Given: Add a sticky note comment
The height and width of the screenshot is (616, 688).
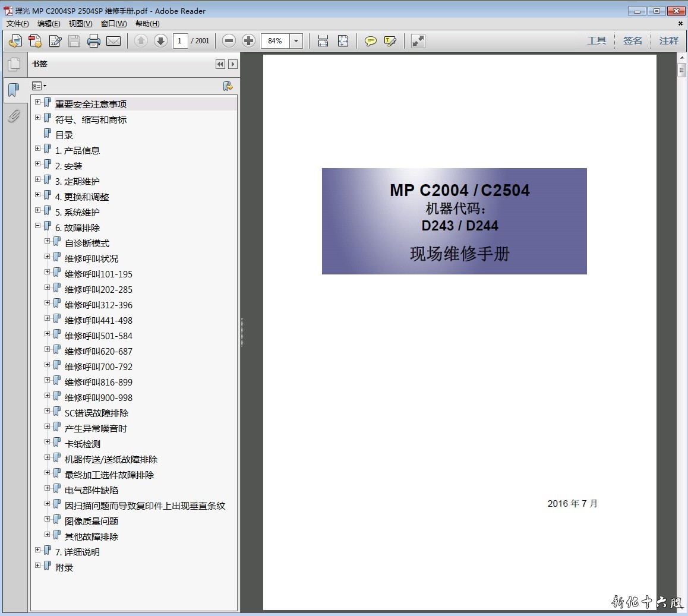Looking at the screenshot, I should coord(370,41).
